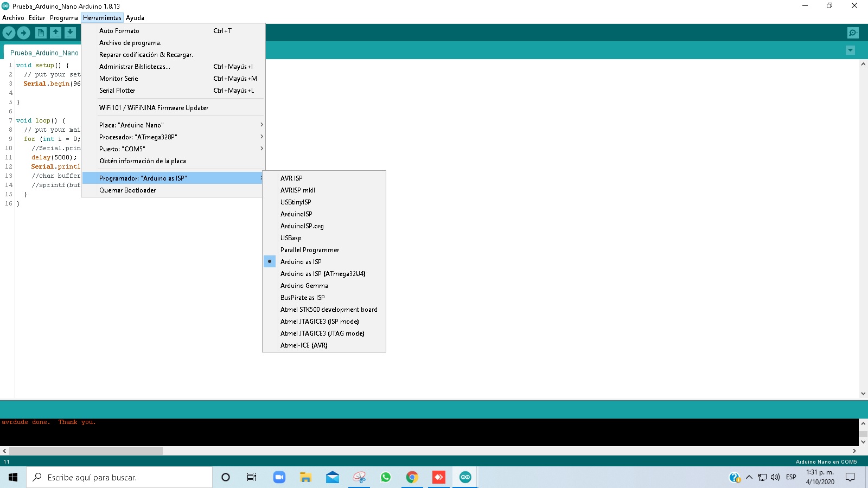Viewport: 868px width, 488px height.
Task: Click the ESP language indicator
Action: [791, 477]
